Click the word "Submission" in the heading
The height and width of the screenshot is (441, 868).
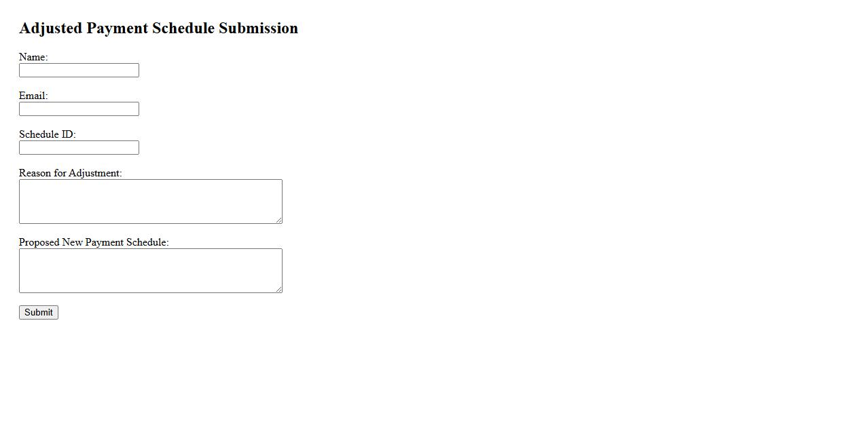(258, 28)
